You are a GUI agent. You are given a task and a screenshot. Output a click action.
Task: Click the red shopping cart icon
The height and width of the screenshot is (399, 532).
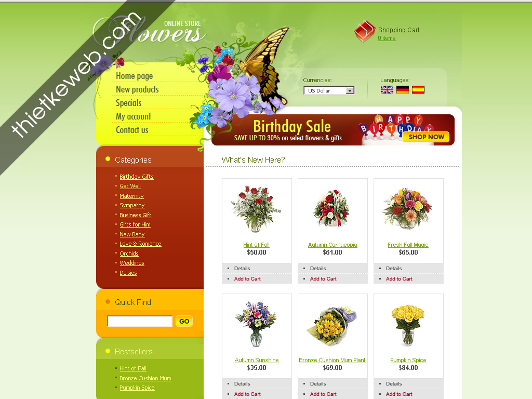[365, 31]
